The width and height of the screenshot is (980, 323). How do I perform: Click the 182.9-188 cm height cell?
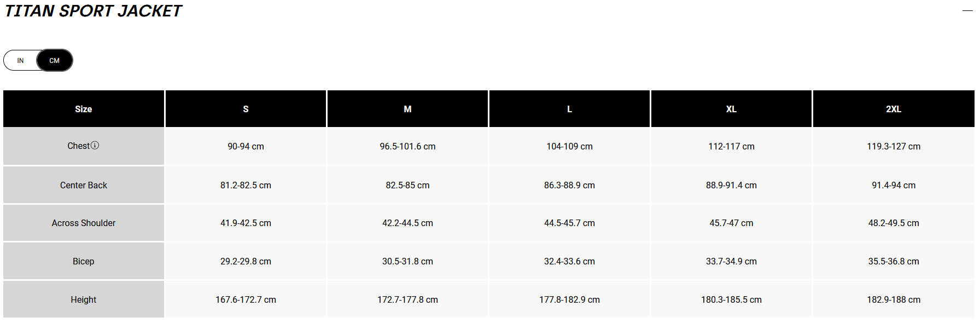(x=894, y=299)
